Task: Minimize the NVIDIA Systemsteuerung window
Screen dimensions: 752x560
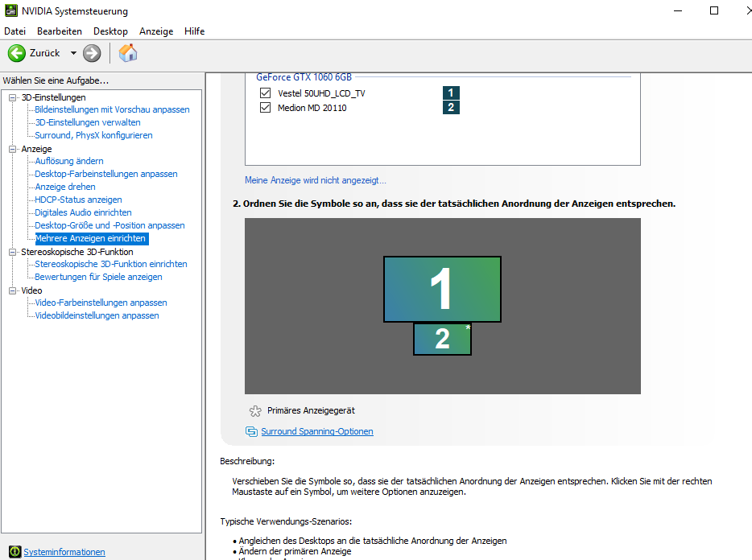Action: click(x=678, y=10)
